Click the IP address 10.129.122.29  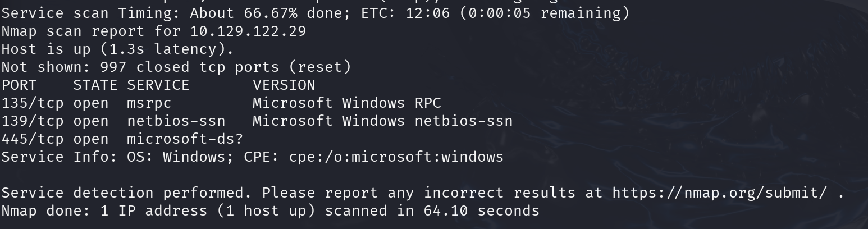pos(248,31)
